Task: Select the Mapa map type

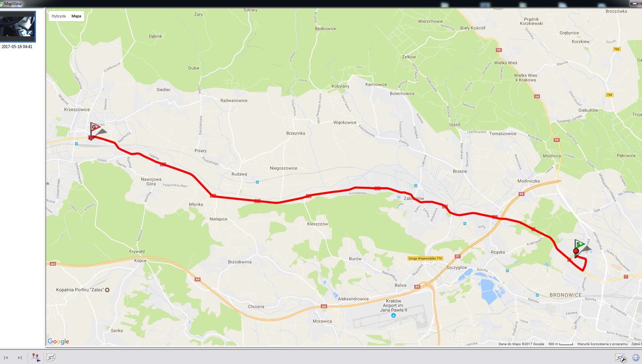Action: coord(76,16)
